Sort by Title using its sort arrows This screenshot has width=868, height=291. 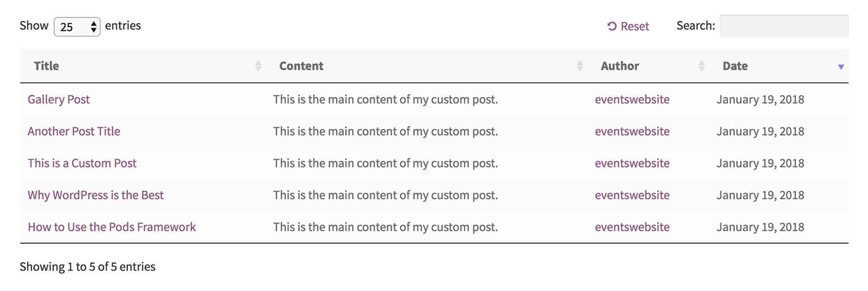[258, 66]
